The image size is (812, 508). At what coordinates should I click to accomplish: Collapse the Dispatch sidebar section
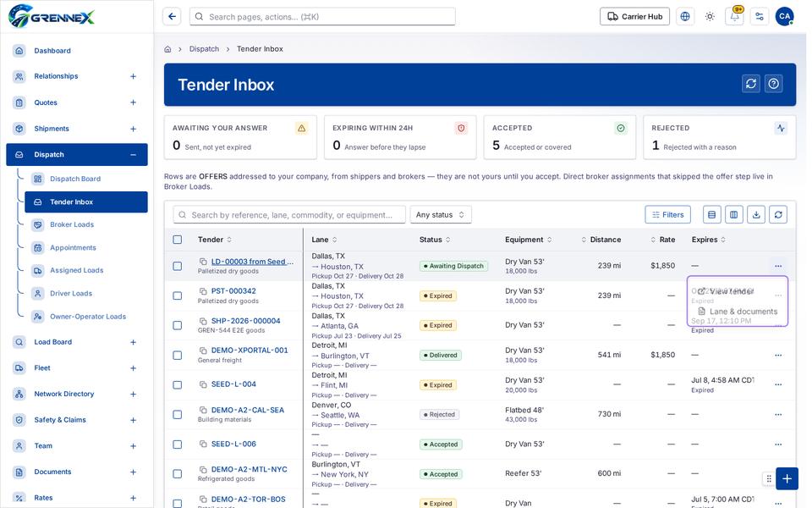pyautogui.click(x=133, y=154)
